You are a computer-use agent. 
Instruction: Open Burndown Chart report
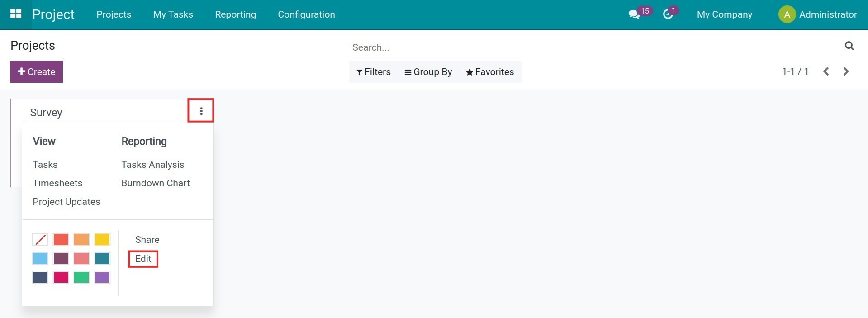coord(155,183)
